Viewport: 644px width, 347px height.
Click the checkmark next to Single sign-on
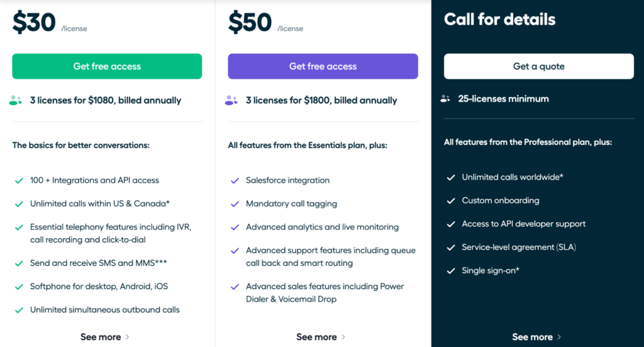tap(451, 271)
